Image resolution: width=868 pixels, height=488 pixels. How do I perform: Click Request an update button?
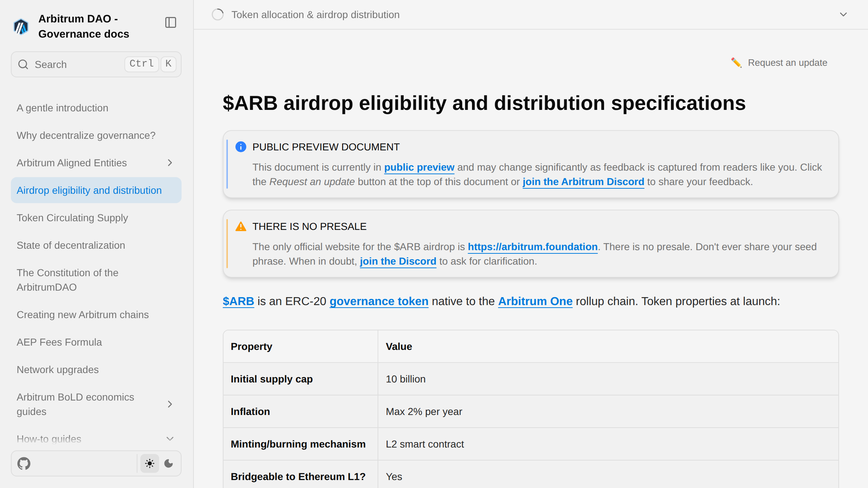click(x=779, y=63)
